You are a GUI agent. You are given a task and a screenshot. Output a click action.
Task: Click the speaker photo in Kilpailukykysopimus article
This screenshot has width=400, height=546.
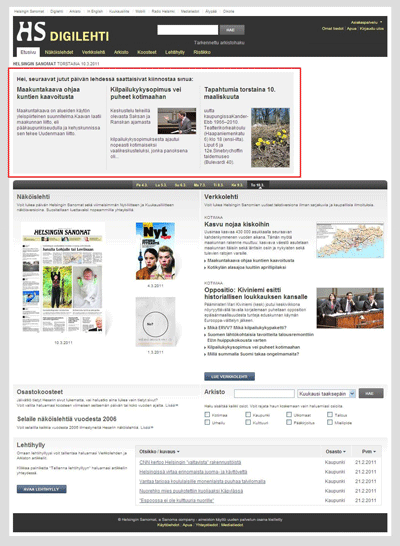coord(177,121)
